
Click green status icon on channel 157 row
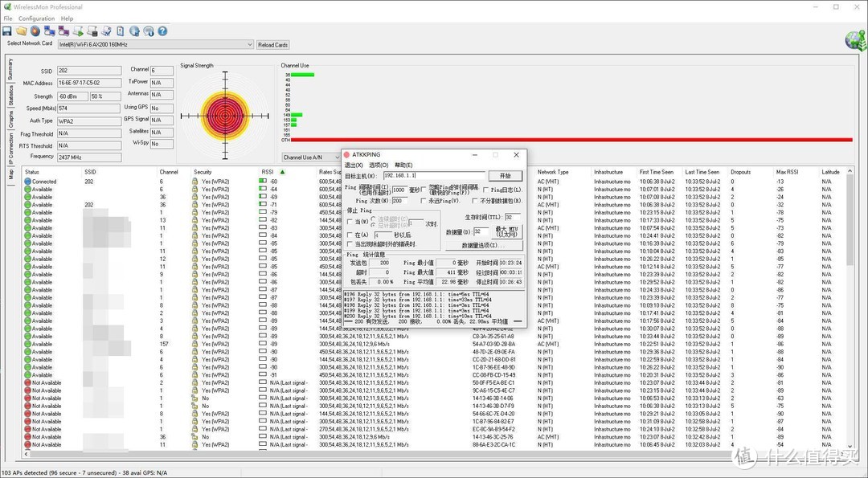tap(27, 344)
